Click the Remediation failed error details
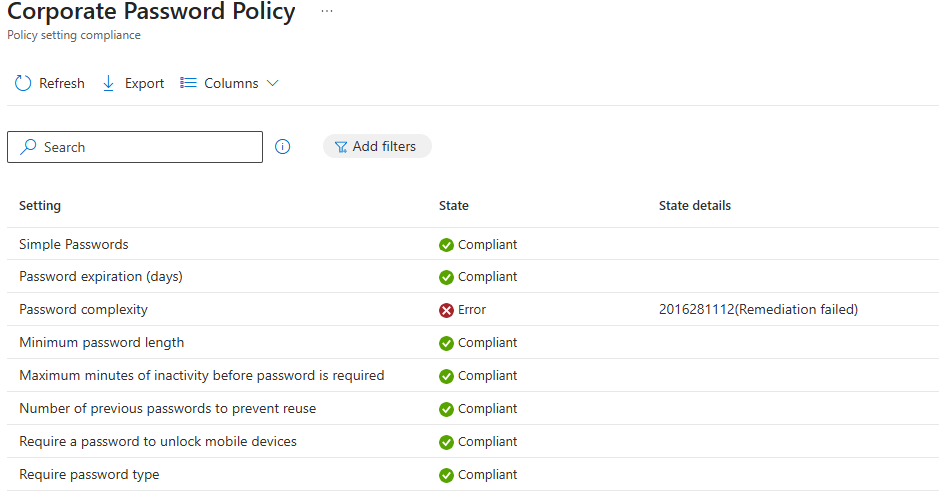This screenshot has height=501, width=939. pos(758,310)
